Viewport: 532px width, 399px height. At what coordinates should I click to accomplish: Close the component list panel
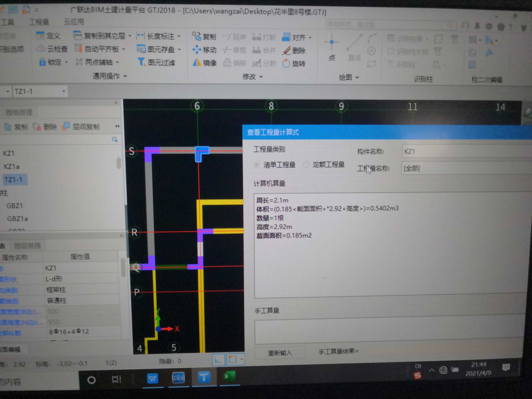coord(116,103)
